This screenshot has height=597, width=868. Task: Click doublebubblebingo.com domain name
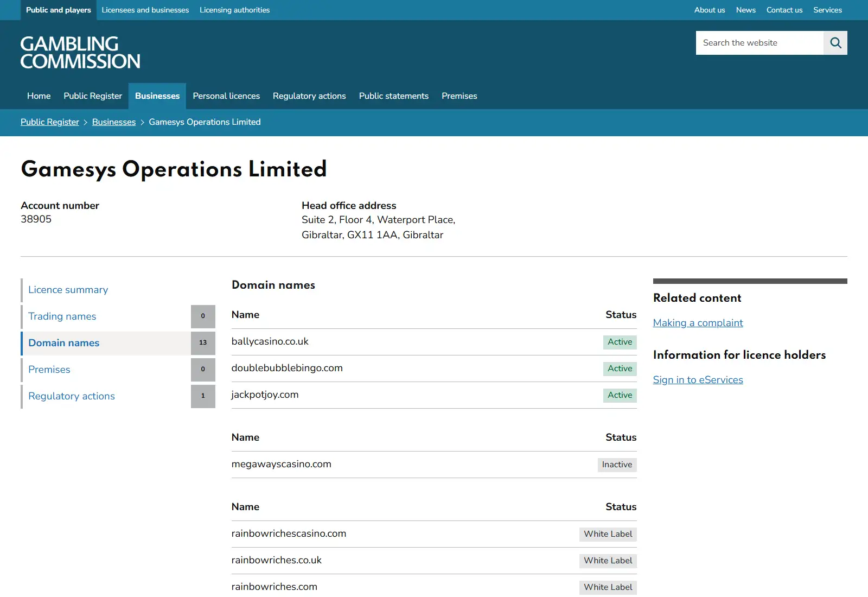click(x=287, y=368)
